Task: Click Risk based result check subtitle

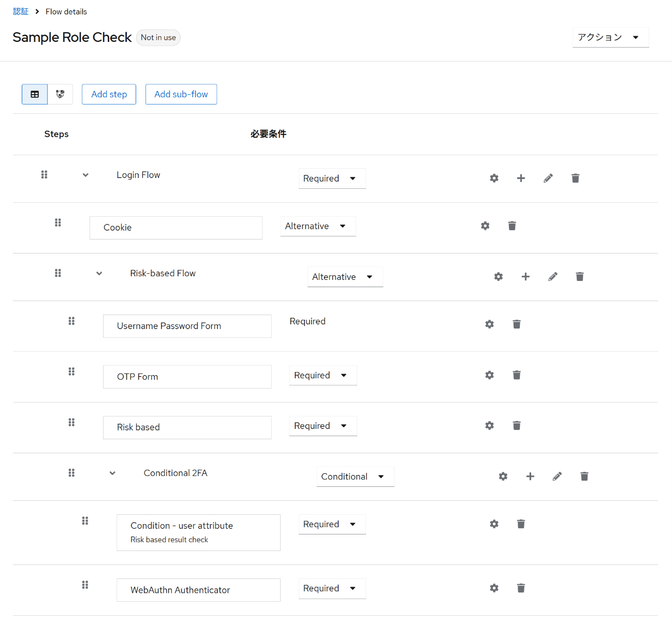Action: click(x=169, y=540)
